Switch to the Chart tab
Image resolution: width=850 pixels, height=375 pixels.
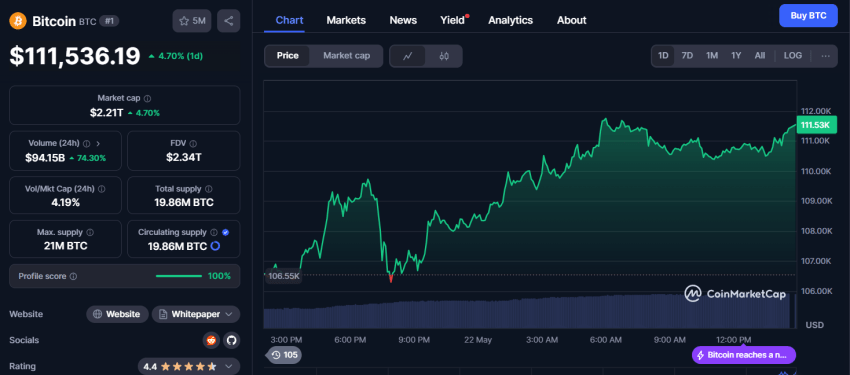click(x=289, y=20)
